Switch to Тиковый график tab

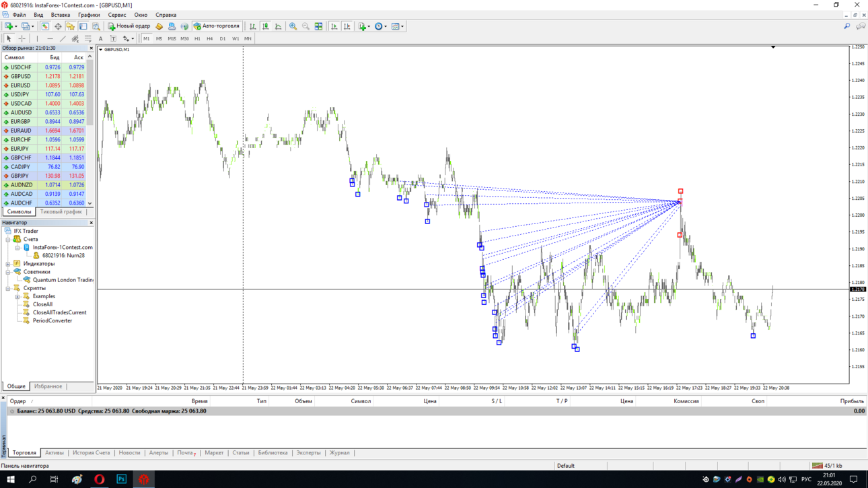[61, 212]
